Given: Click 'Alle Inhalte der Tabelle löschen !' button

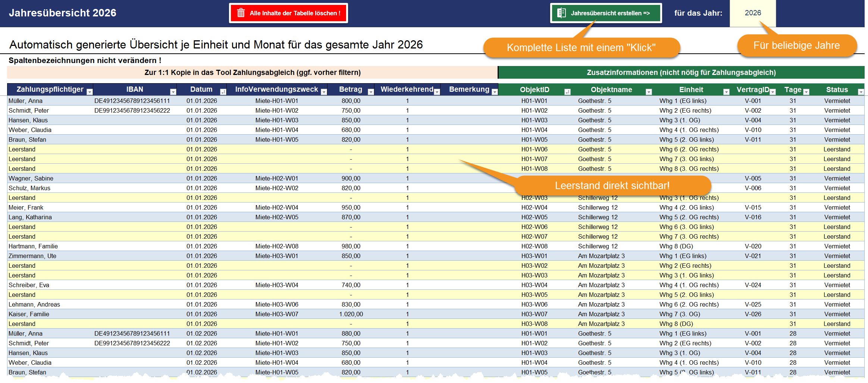Looking at the screenshot, I should [x=289, y=13].
